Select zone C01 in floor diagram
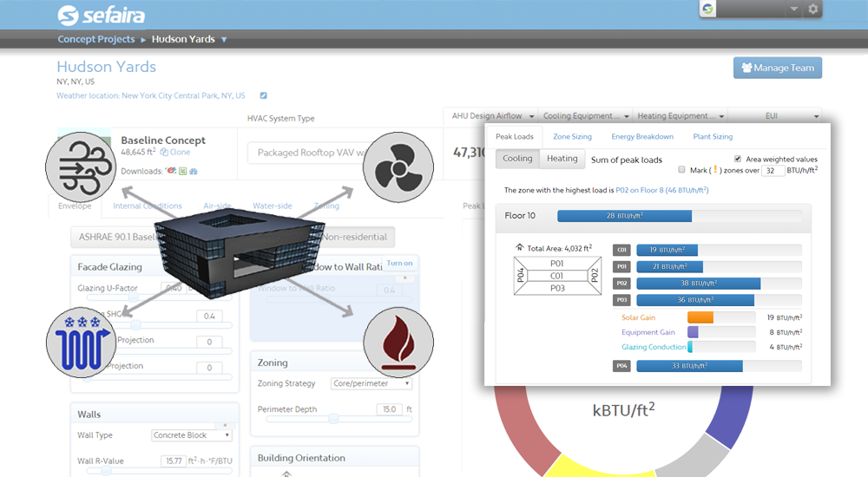Screen dimensions: 868x477 [x=557, y=276]
